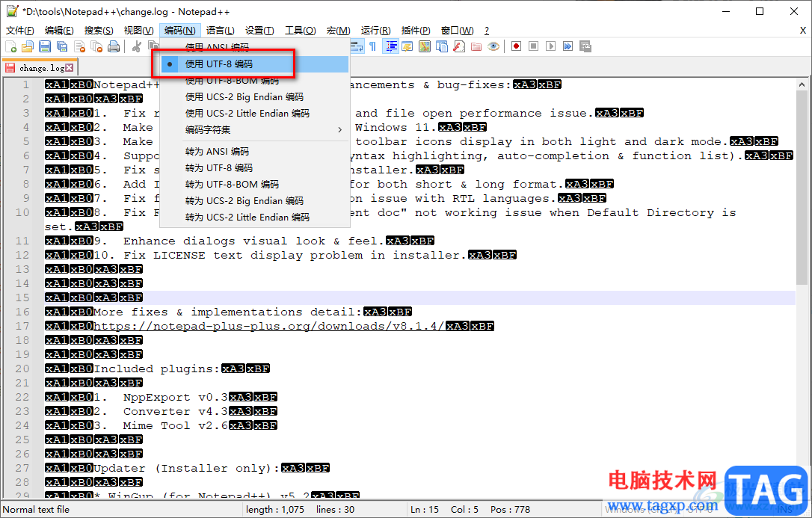Toggle the Indent Guide toolbar icon
Viewport: 812px width, 518px height.
[390, 46]
